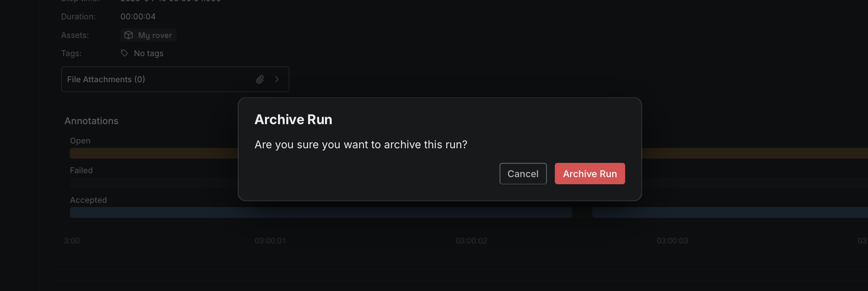Click the 03:00:02 timeline tick label
The height and width of the screenshot is (291, 868).
(472, 241)
